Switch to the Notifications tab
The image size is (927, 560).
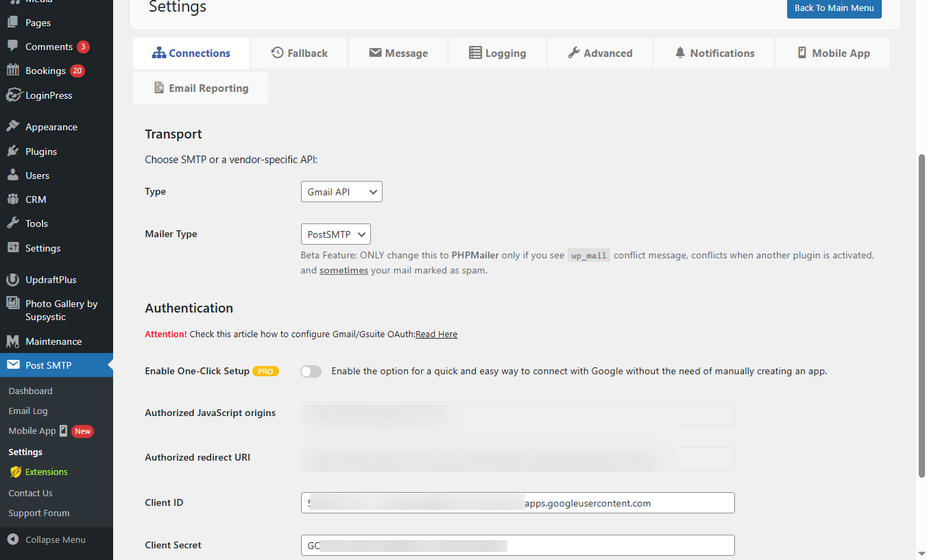coord(714,53)
